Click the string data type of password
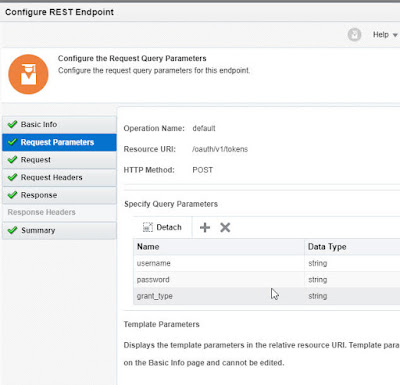The height and width of the screenshot is (385, 400). 318,280
